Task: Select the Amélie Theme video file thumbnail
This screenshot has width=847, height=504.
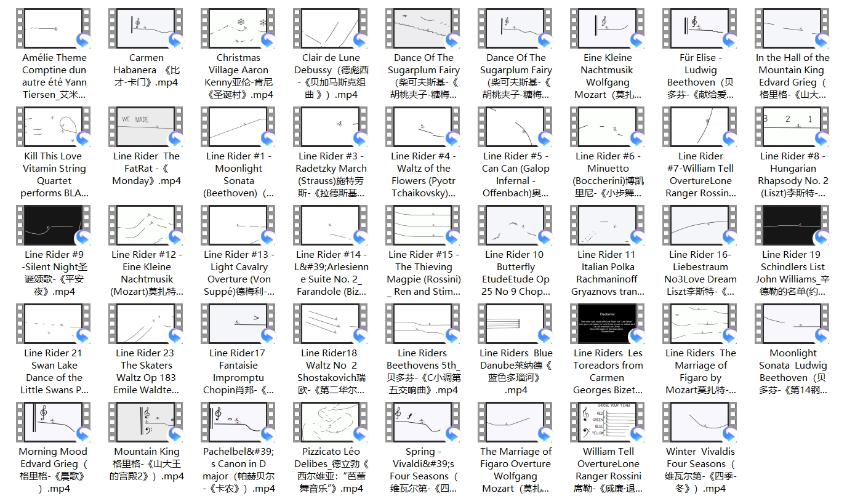Action: click(x=54, y=28)
